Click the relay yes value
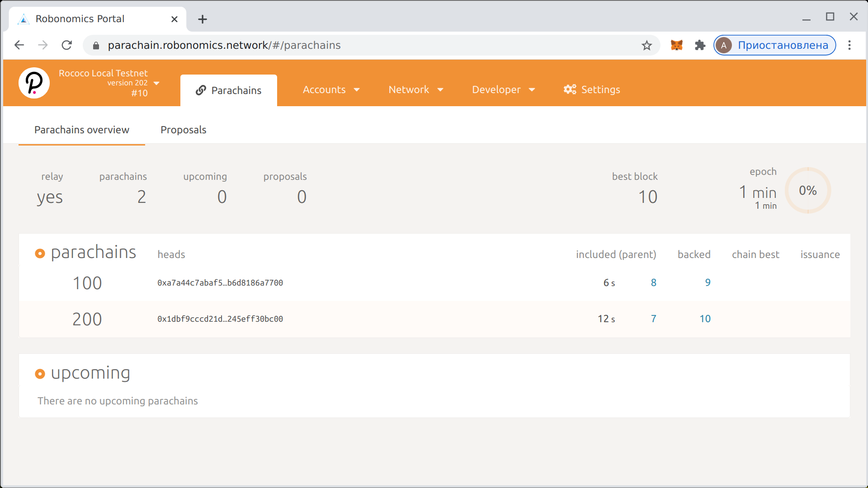 pos(50,197)
